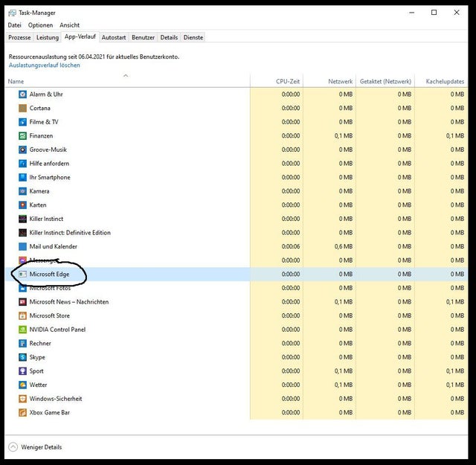This screenshot has height=465, width=476.
Task: Click the Task-Manager title bar icon
Action: pyautogui.click(x=12, y=13)
